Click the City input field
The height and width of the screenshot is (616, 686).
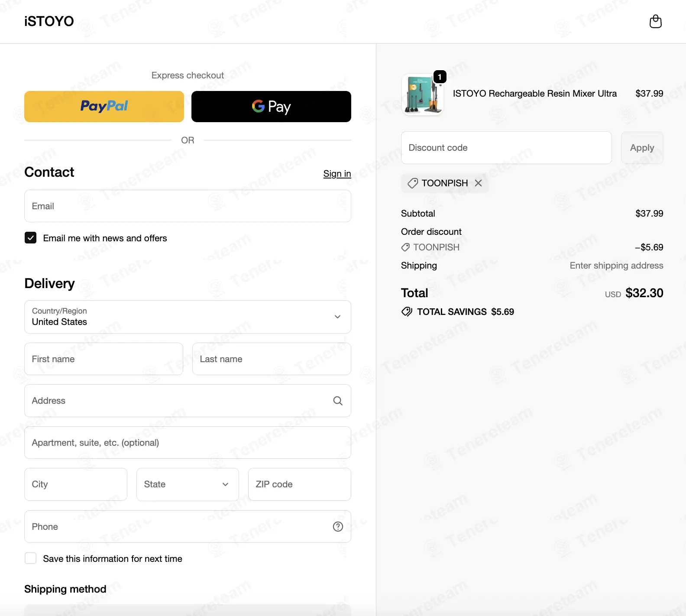[76, 484]
